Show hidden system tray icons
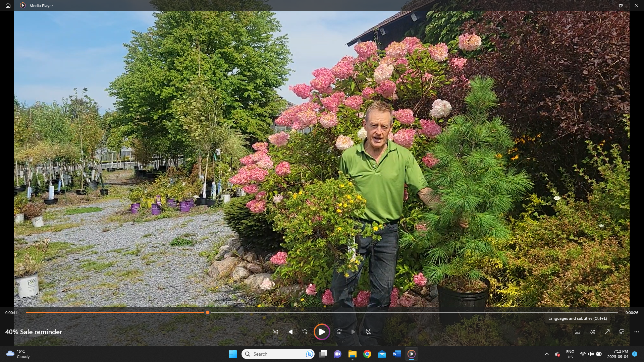Viewport: 644px width, 362px height. [x=546, y=354]
